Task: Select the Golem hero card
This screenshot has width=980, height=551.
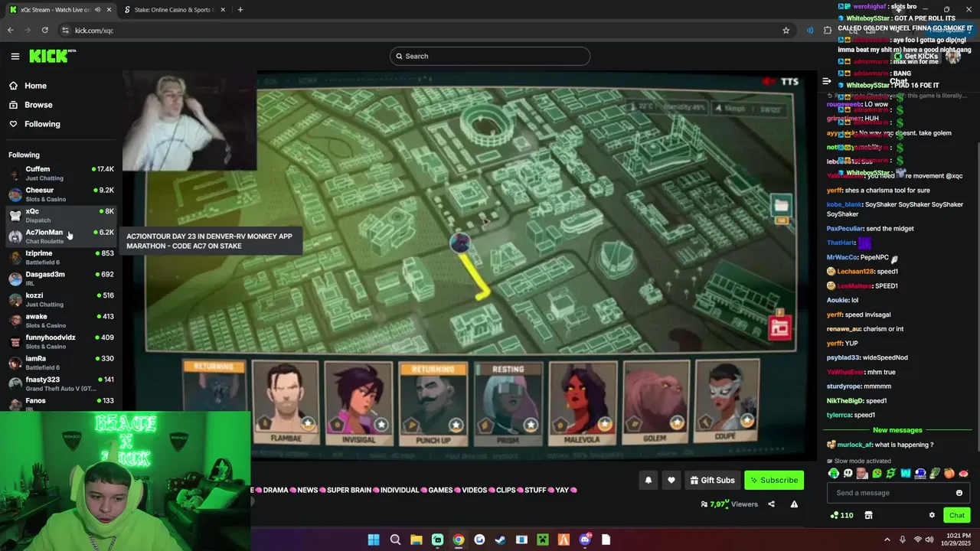Action: 655,403
